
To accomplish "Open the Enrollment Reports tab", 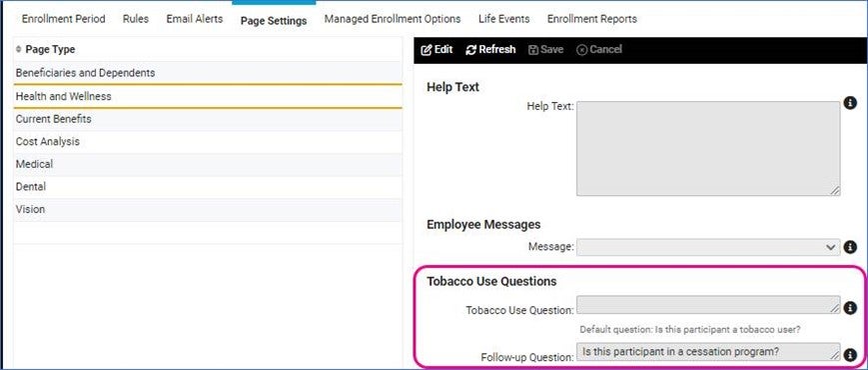I will point(591,19).
